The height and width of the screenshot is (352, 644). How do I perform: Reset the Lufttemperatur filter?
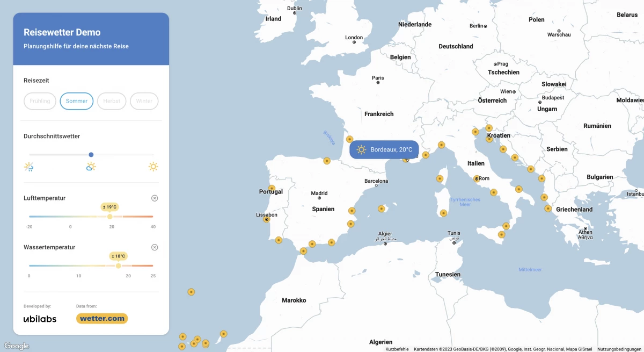point(155,198)
